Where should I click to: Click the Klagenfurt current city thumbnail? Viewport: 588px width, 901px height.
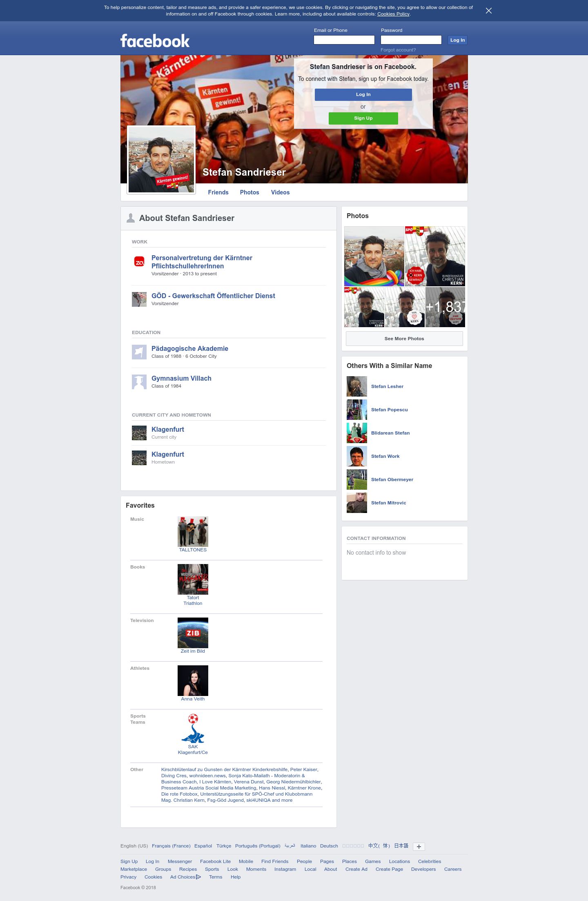(139, 433)
